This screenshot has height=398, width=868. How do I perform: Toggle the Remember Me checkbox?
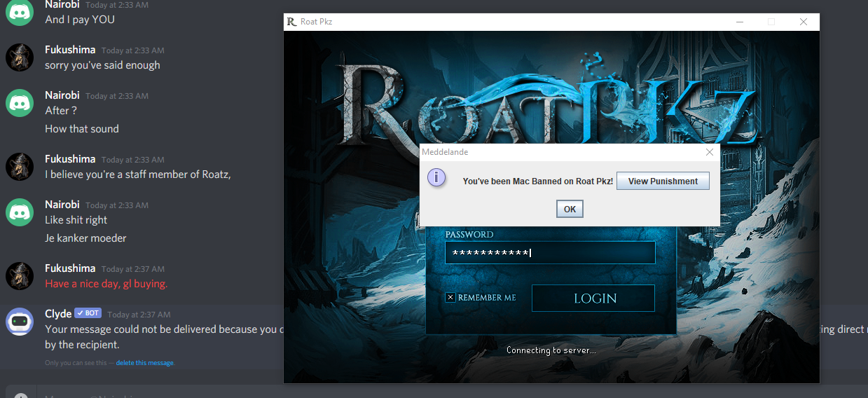450,298
